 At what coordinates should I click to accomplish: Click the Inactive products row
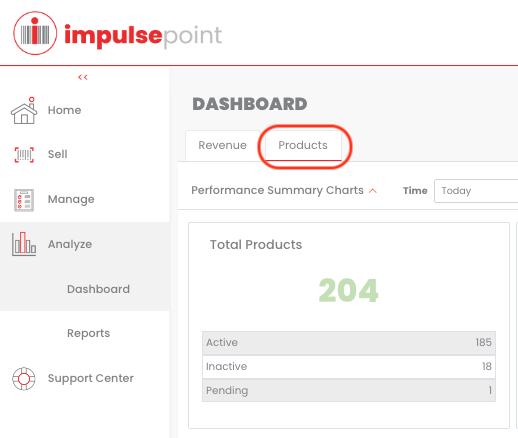point(349,367)
